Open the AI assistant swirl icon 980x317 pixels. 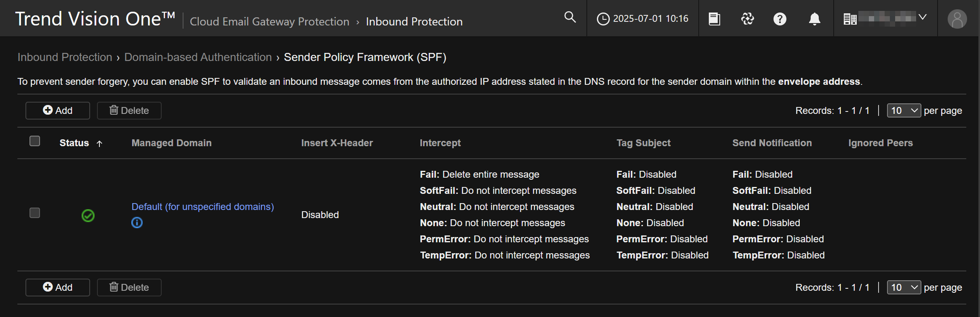[747, 19]
